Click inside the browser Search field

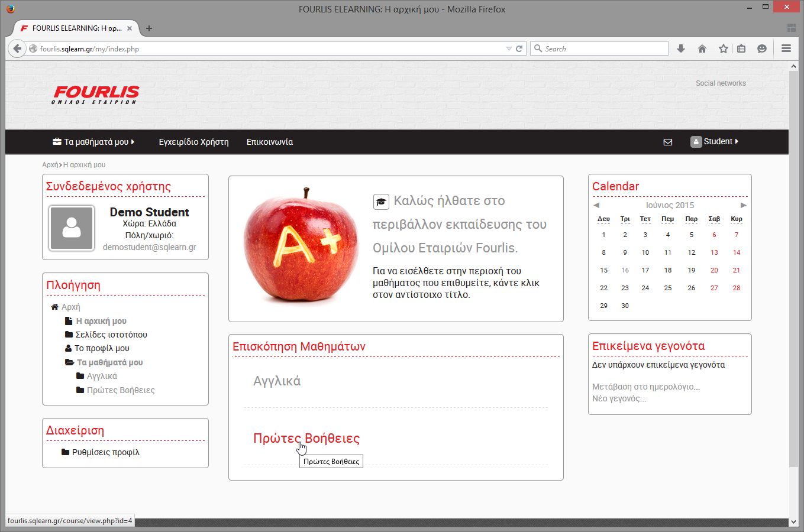coord(599,48)
